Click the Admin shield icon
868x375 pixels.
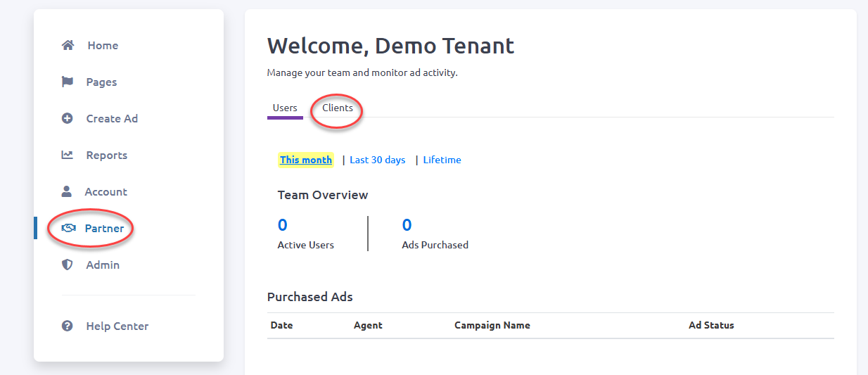(68, 265)
